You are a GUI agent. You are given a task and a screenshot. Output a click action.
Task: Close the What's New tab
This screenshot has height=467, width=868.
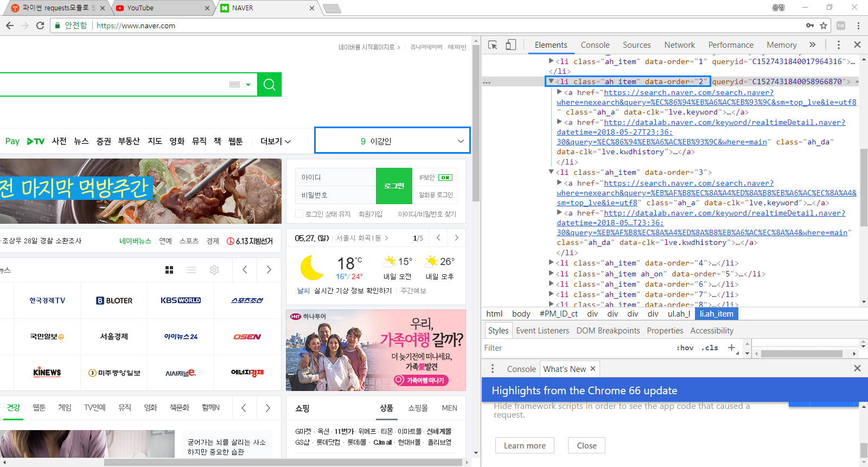593,369
